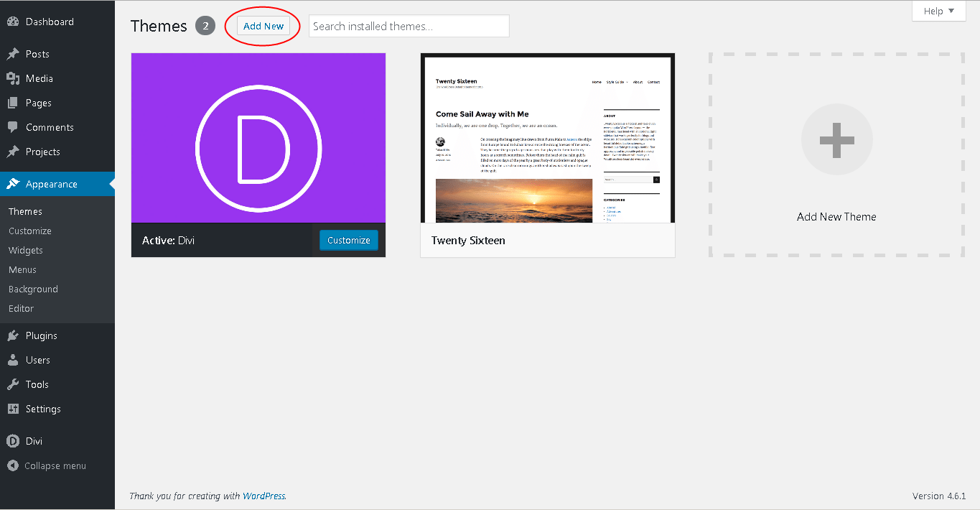The image size is (980, 510).
Task: Click the Plugins plug icon
Action: point(13,335)
